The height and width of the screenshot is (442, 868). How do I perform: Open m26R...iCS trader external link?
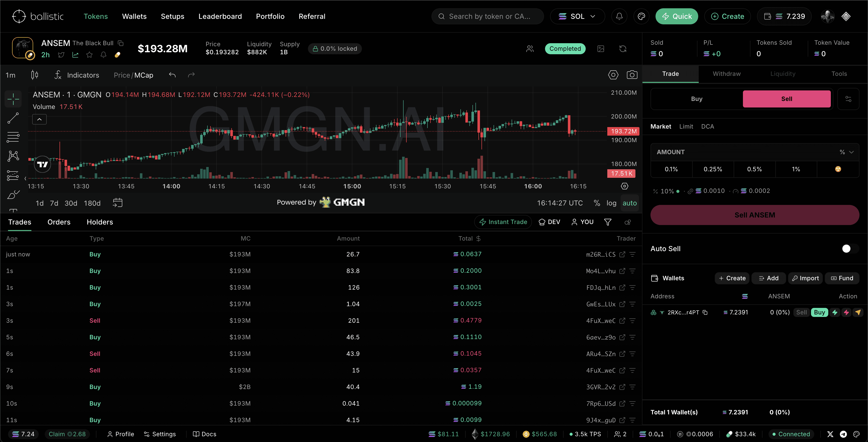coord(622,254)
